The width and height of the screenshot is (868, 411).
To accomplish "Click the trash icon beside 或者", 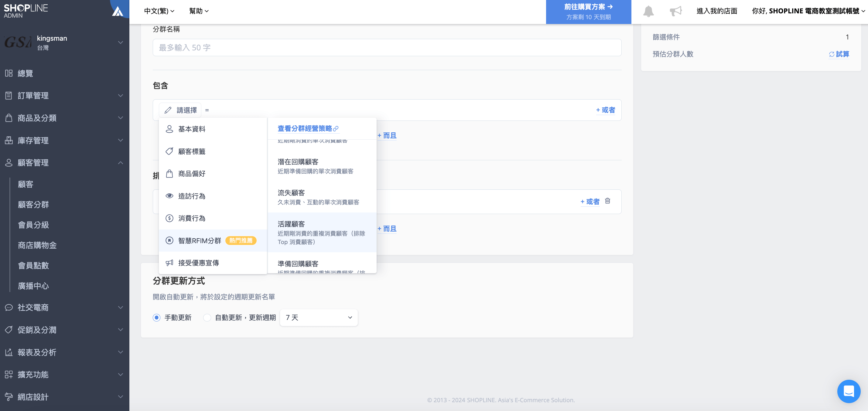I will [x=607, y=201].
